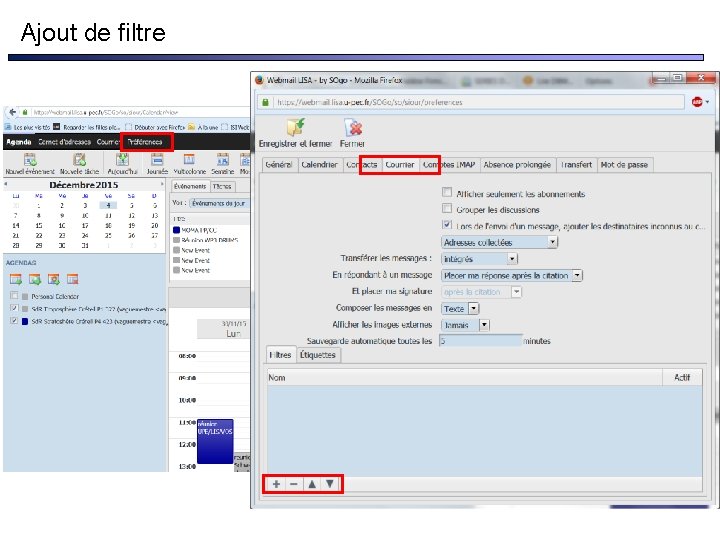The height and width of the screenshot is (540, 720).
Task: Switch to Semaine view icon
Action: 223,160
